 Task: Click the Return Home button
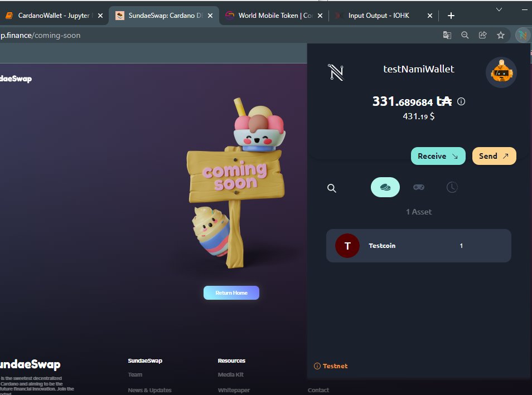click(x=231, y=292)
